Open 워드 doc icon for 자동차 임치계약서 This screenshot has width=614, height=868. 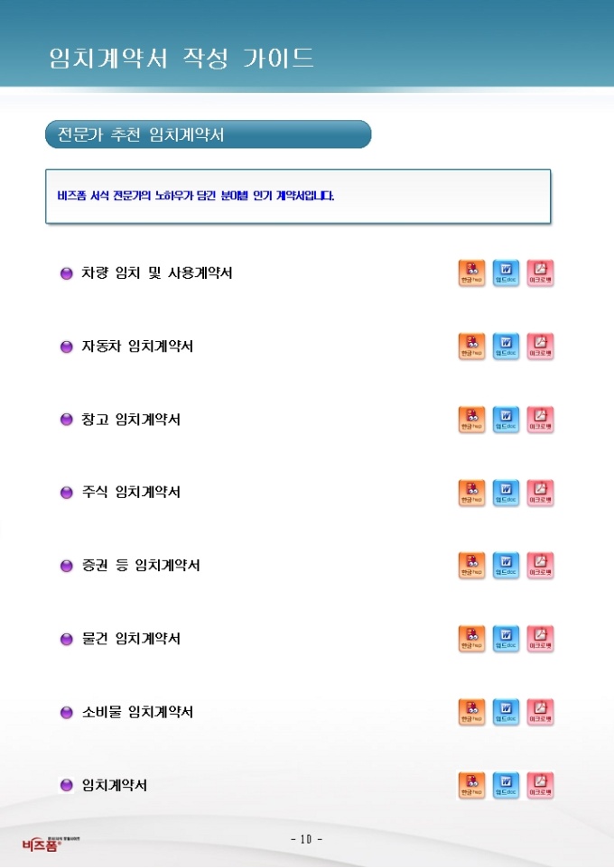(506, 346)
